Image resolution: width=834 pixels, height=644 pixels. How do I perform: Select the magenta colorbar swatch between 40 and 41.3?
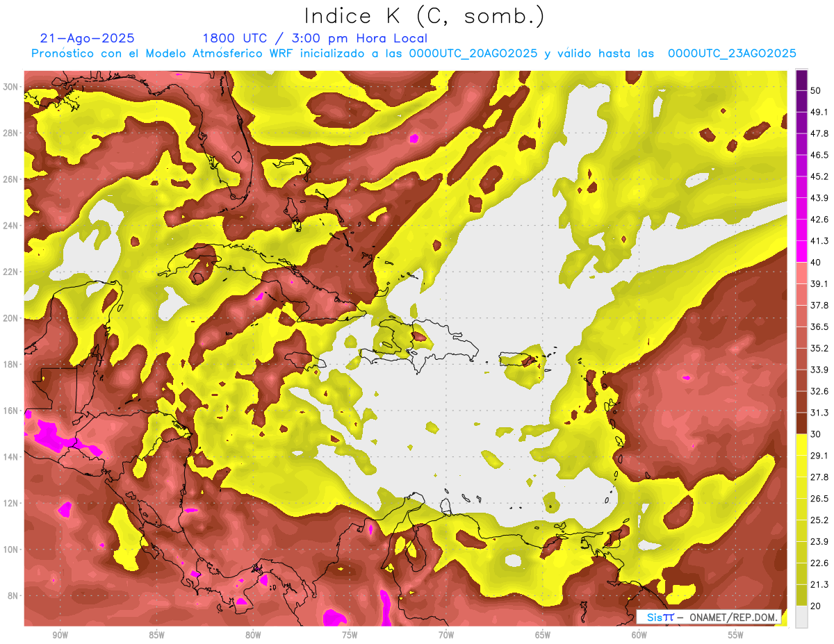[802, 251]
